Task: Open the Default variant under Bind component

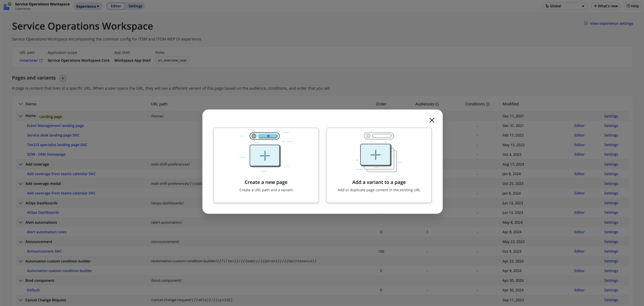Action: pyautogui.click(x=33, y=290)
